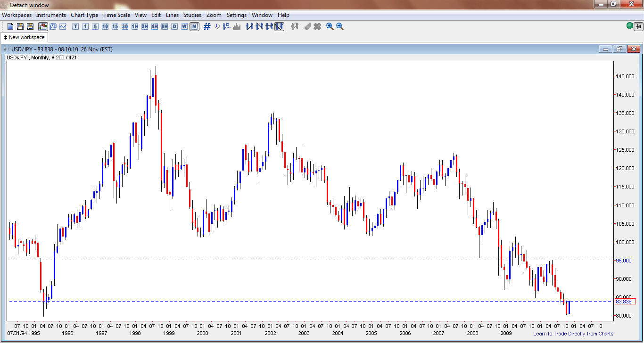Click the volume histogram toolbar icon
The height and width of the screenshot is (343, 644).
tap(237, 26)
